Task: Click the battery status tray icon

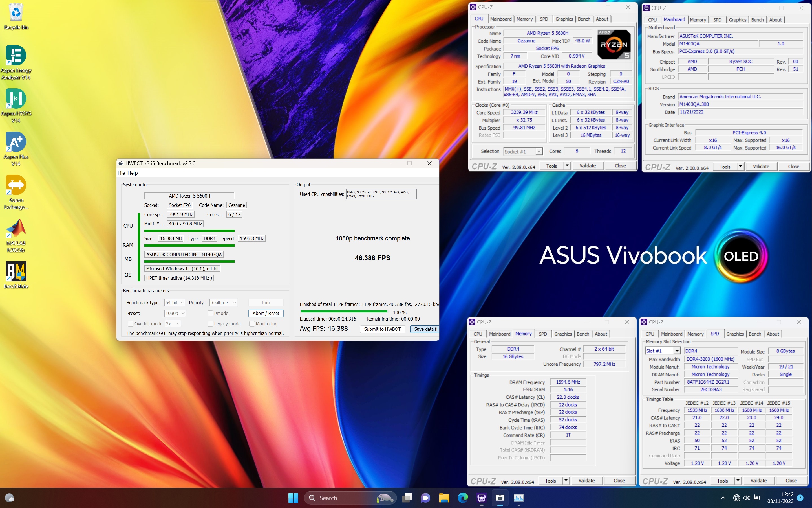Action: point(757,498)
